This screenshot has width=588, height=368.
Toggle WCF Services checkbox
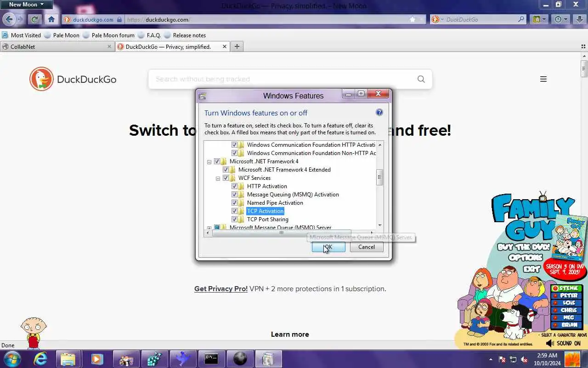click(226, 178)
